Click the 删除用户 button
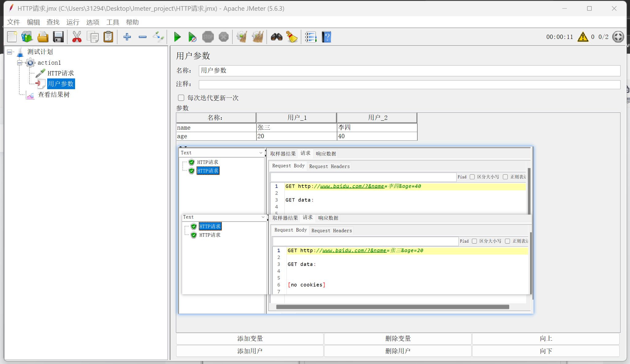 398,351
